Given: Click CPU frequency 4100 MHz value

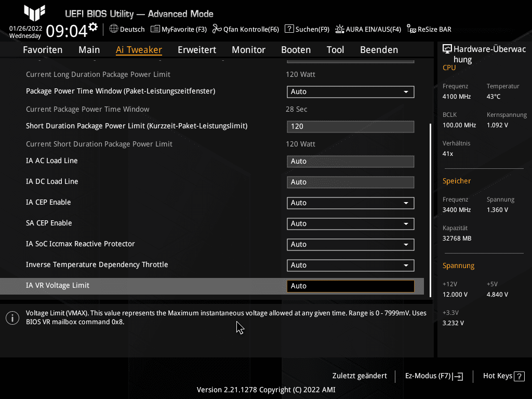Looking at the screenshot, I should pos(457,97).
